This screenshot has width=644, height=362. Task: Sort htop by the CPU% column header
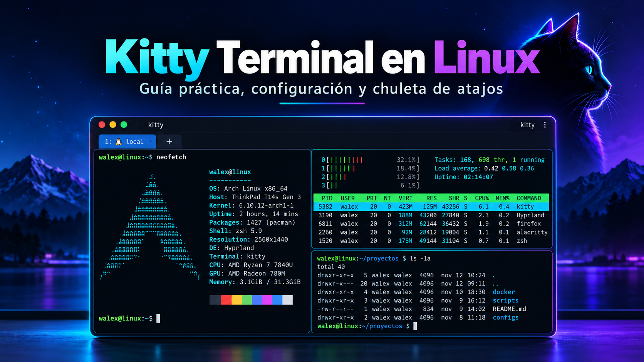pyautogui.click(x=482, y=198)
